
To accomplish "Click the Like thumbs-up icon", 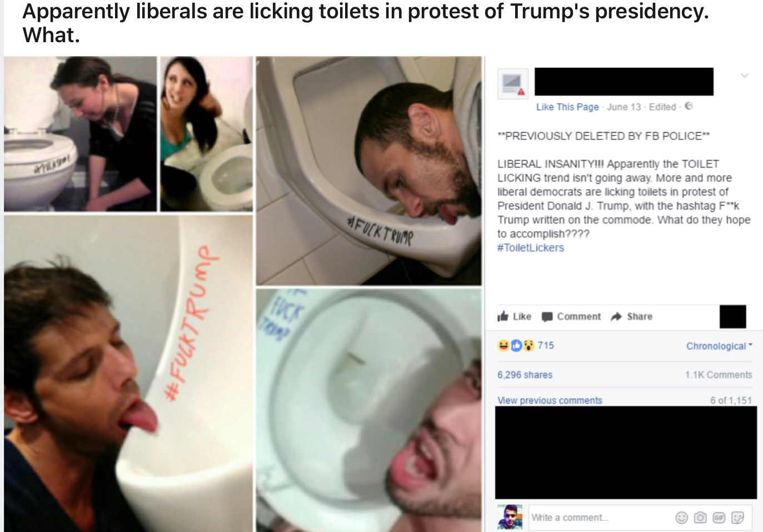I will click(503, 316).
